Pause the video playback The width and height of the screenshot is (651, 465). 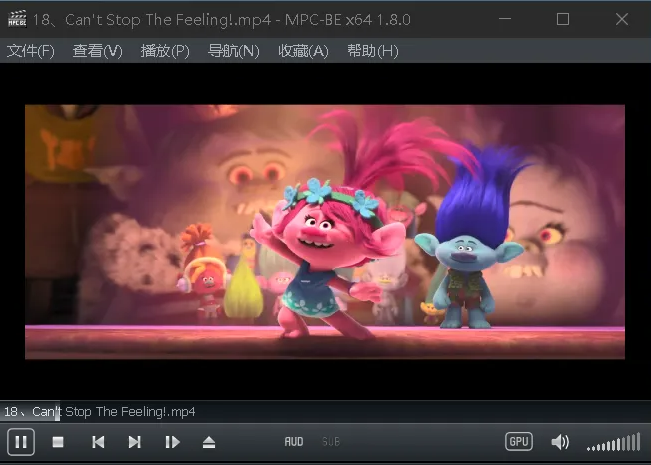[21, 441]
